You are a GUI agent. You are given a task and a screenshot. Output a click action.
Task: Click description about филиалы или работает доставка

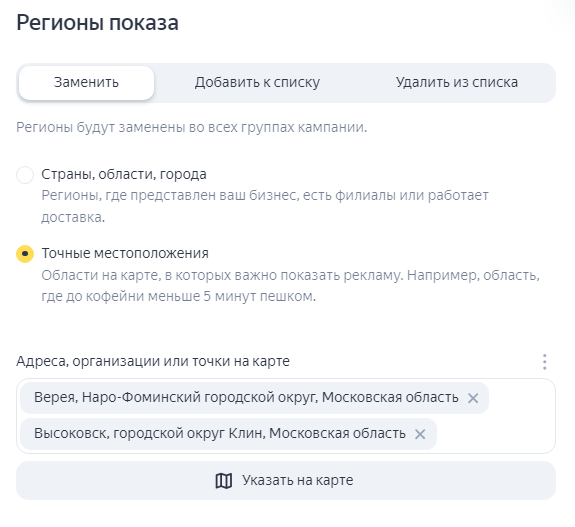click(x=265, y=206)
